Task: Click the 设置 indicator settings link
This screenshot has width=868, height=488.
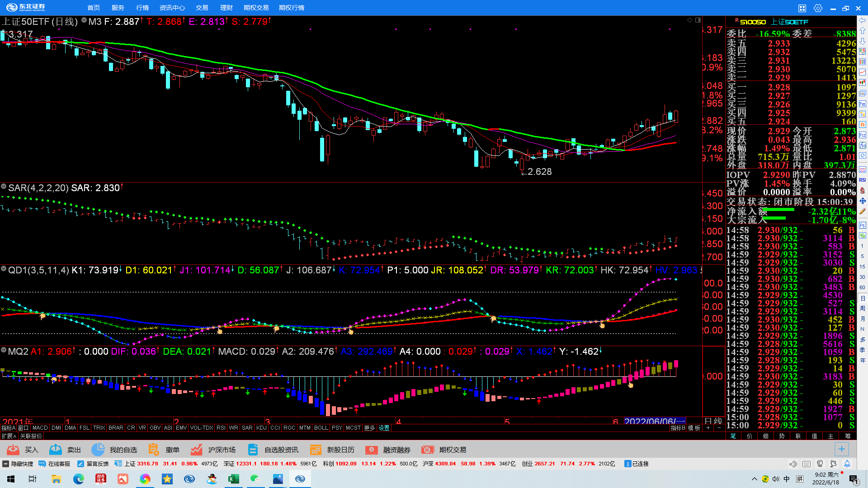Action: [384, 428]
